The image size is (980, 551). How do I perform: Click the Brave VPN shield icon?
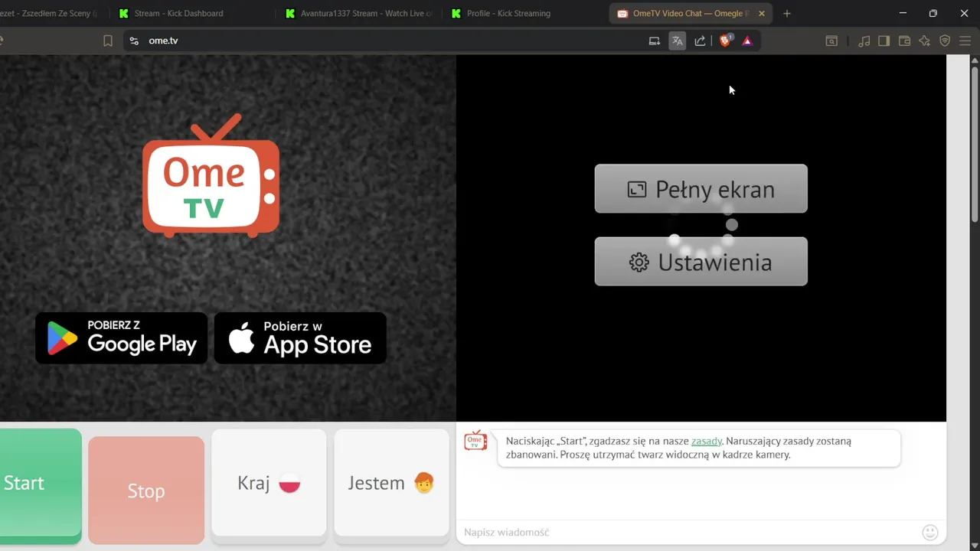[x=945, y=41]
